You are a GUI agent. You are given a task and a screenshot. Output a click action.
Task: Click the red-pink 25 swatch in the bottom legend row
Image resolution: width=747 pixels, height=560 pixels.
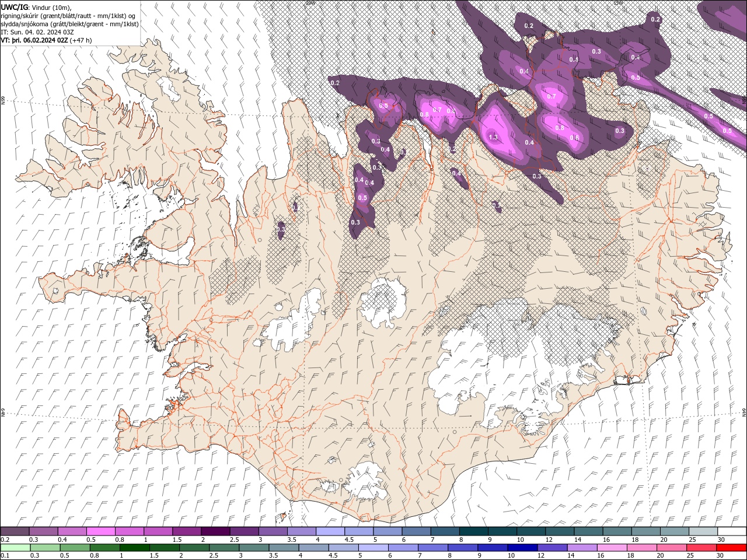(701, 548)
